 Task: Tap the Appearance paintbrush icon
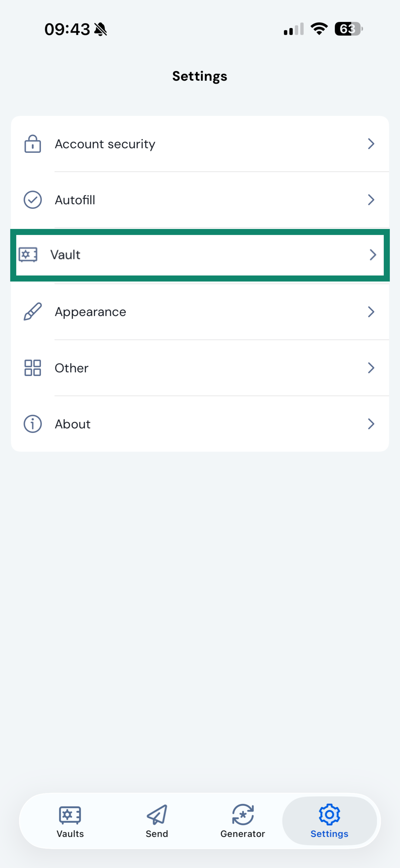pyautogui.click(x=33, y=312)
